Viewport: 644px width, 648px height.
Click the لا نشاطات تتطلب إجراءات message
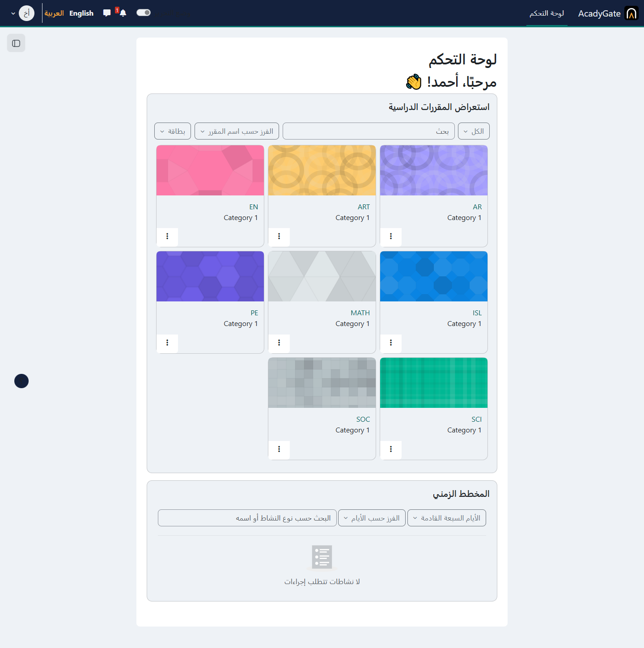click(322, 581)
